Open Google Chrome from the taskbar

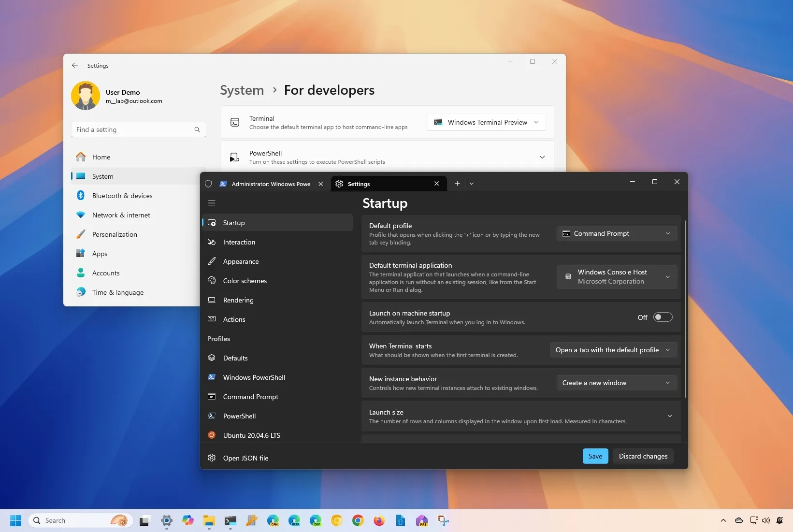pyautogui.click(x=358, y=520)
